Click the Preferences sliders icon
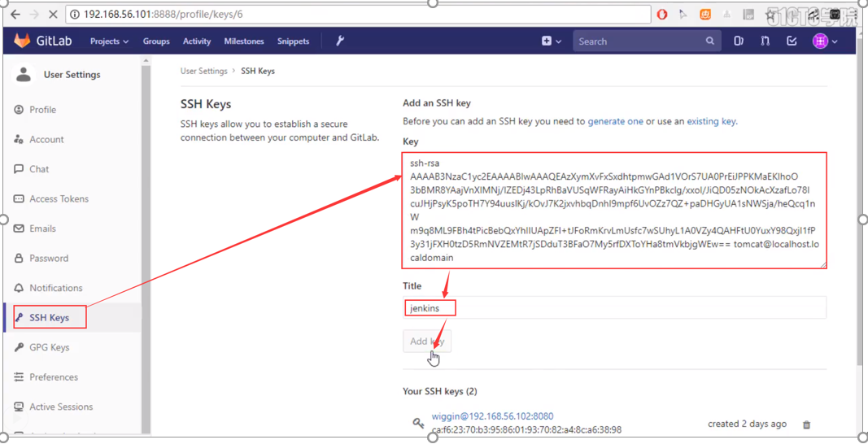The image size is (868, 444). (19, 377)
